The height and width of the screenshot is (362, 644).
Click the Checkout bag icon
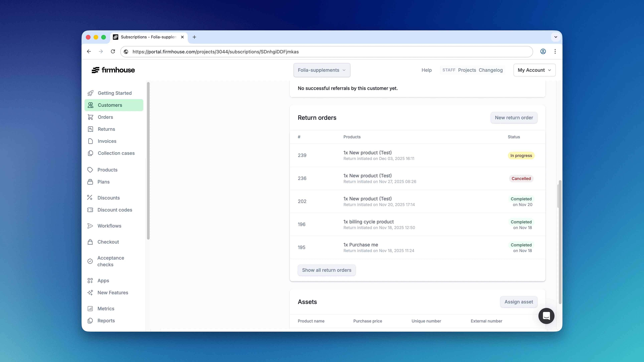[x=90, y=242]
